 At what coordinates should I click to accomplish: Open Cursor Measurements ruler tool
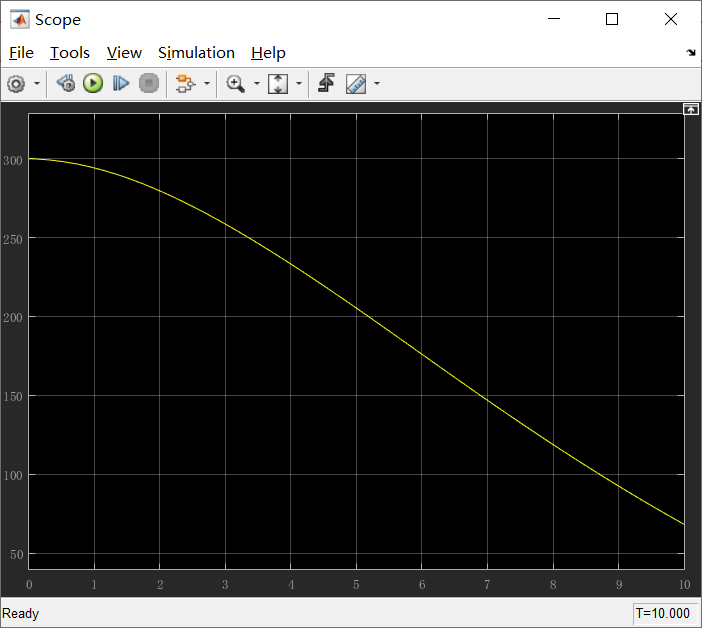356,84
